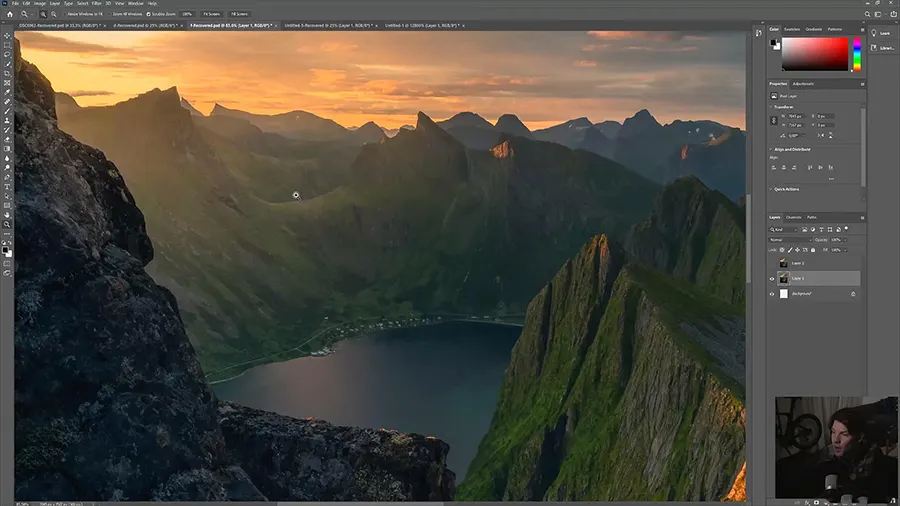Select the Layer 2 thumbnail in Layers panel

click(x=783, y=263)
